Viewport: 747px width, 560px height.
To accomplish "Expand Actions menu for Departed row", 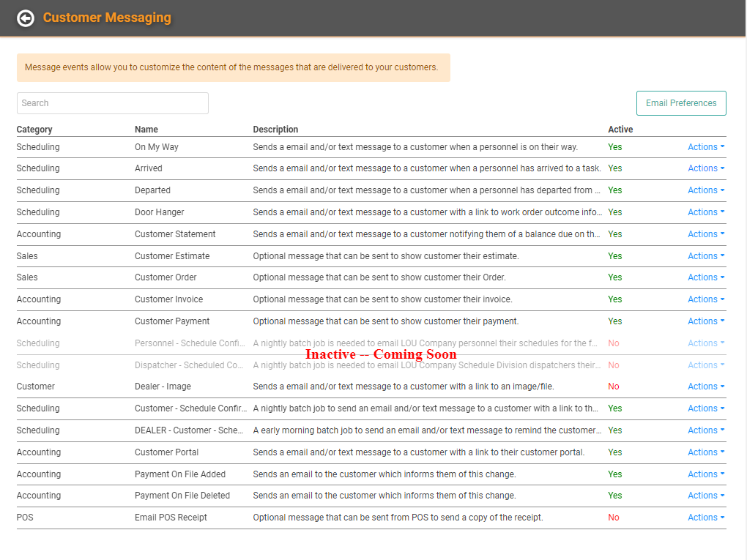I will click(x=706, y=190).
